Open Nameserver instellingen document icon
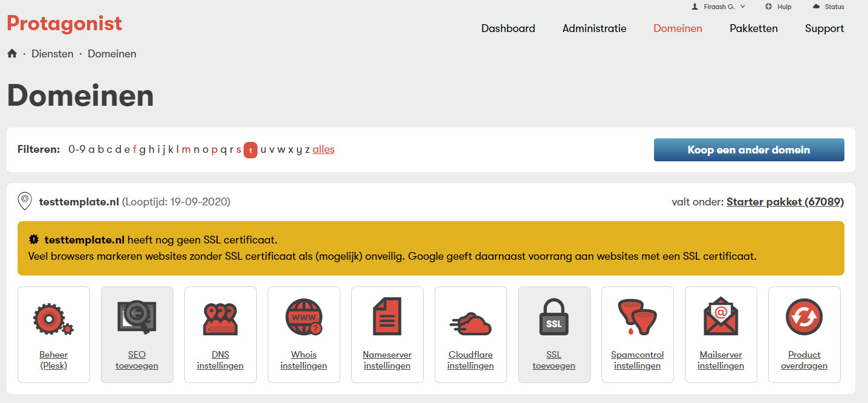The height and width of the screenshot is (403, 868). (x=387, y=317)
